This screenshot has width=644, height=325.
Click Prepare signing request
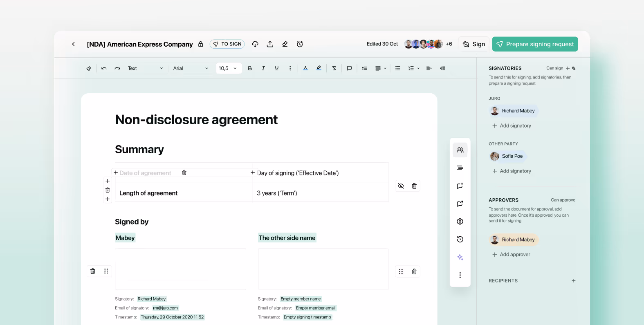click(535, 44)
